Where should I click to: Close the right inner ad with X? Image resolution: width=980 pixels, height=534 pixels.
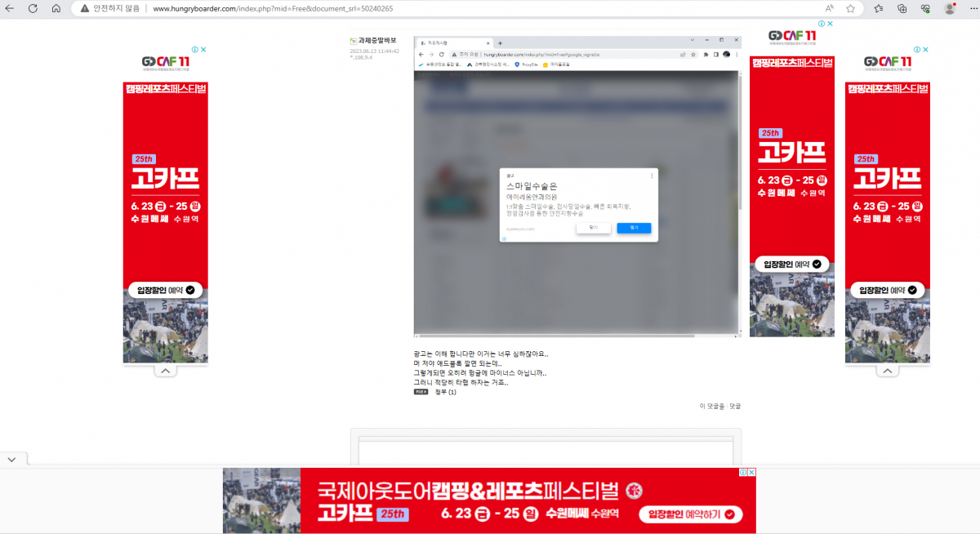831,24
